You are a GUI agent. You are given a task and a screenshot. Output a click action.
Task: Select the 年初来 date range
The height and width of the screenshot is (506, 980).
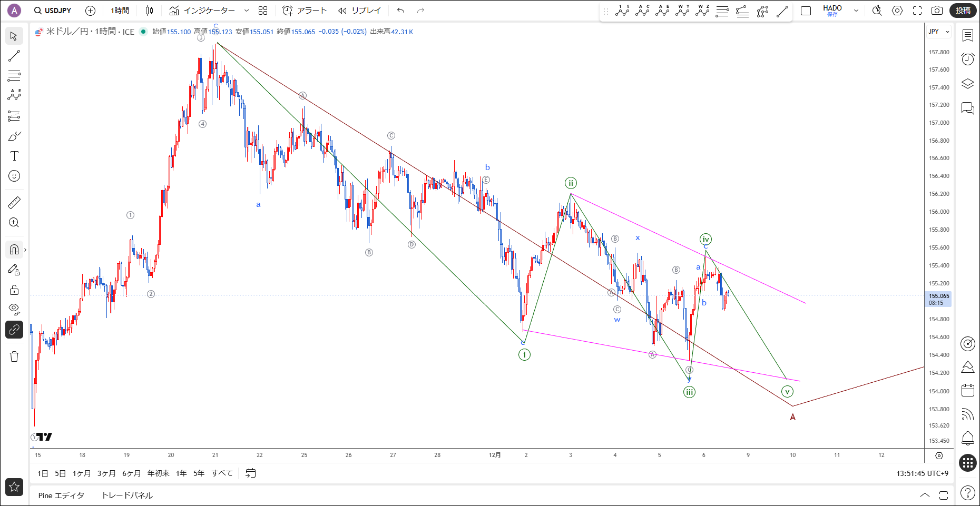159,473
